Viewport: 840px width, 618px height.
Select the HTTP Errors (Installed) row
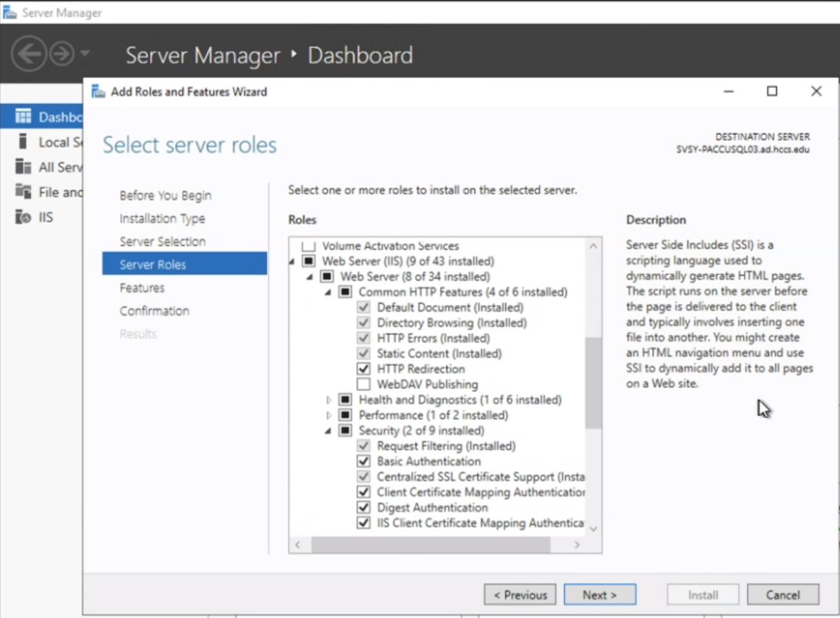pyautogui.click(x=434, y=338)
